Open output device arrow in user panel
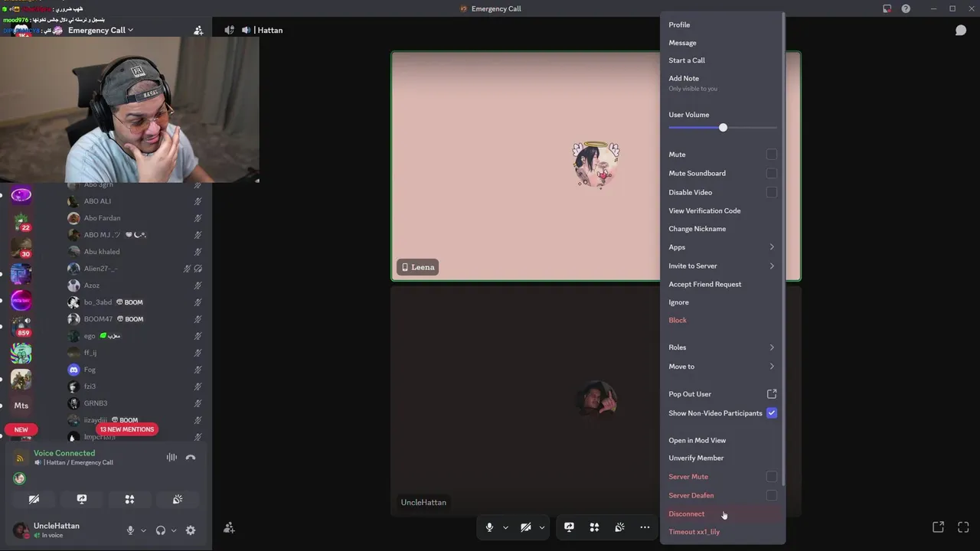The height and width of the screenshot is (551, 980). [174, 530]
